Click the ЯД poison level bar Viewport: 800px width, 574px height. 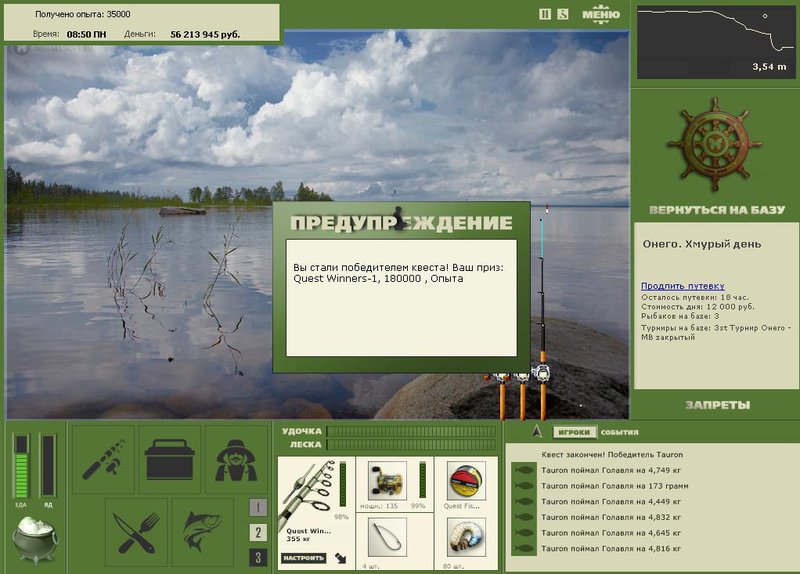48,466
